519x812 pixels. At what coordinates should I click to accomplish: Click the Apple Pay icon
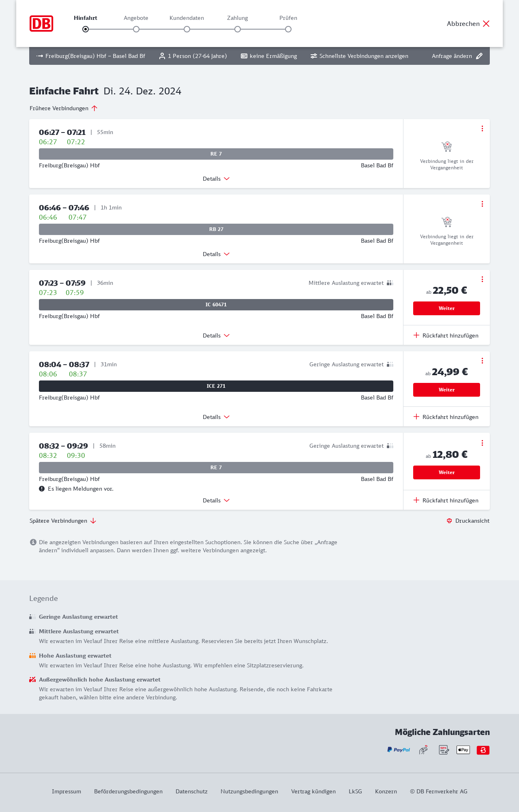[463, 750]
